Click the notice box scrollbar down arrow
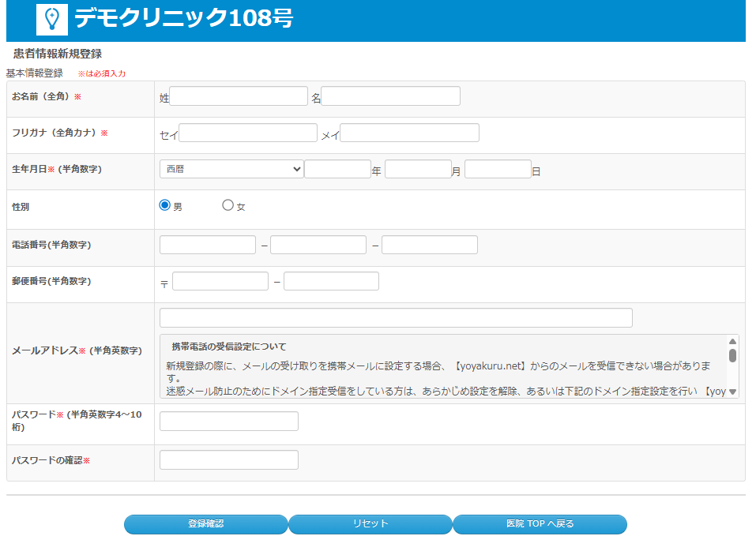The width and height of the screenshot is (756, 536). [732, 392]
